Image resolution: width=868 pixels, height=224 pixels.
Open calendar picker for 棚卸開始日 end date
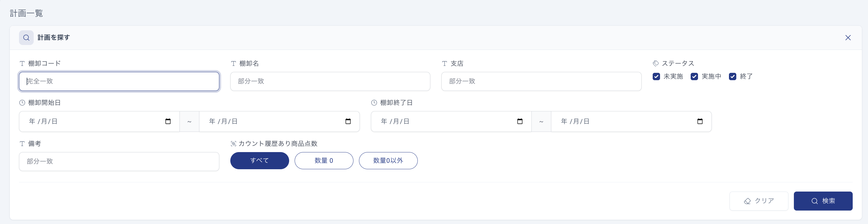pos(348,121)
